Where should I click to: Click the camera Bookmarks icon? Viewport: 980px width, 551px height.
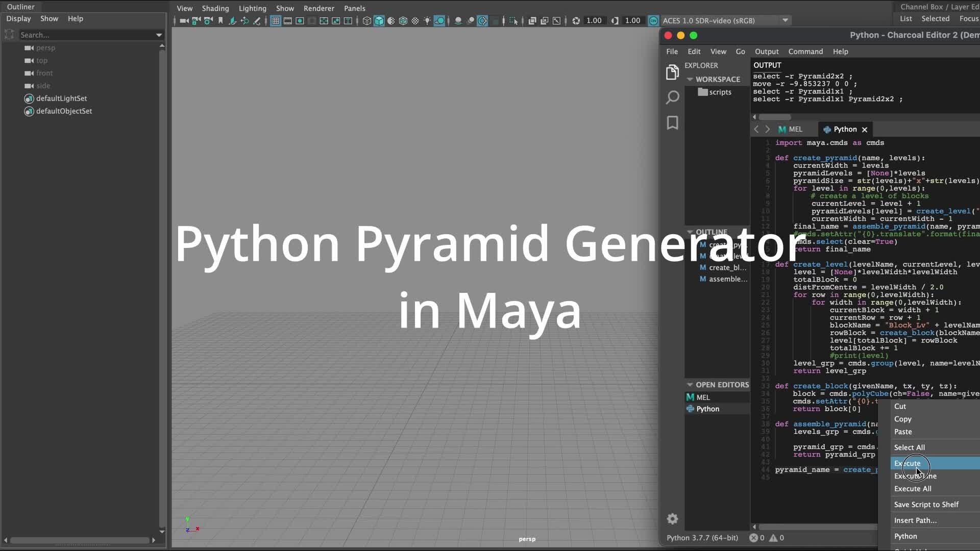[x=220, y=21]
